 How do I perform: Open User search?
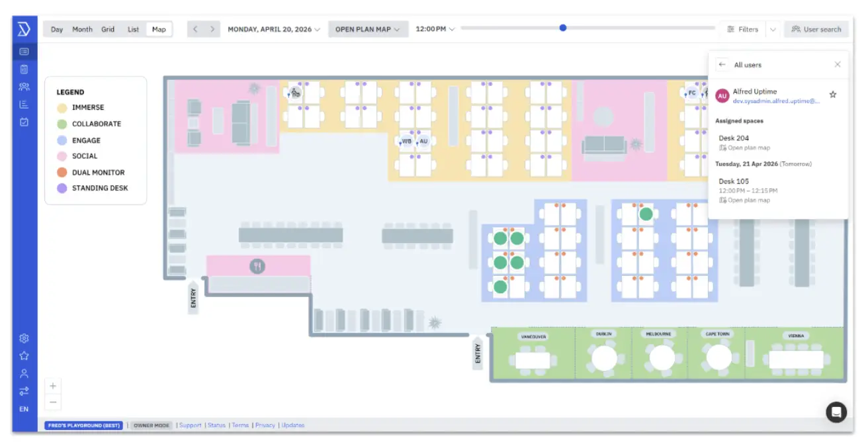816,29
